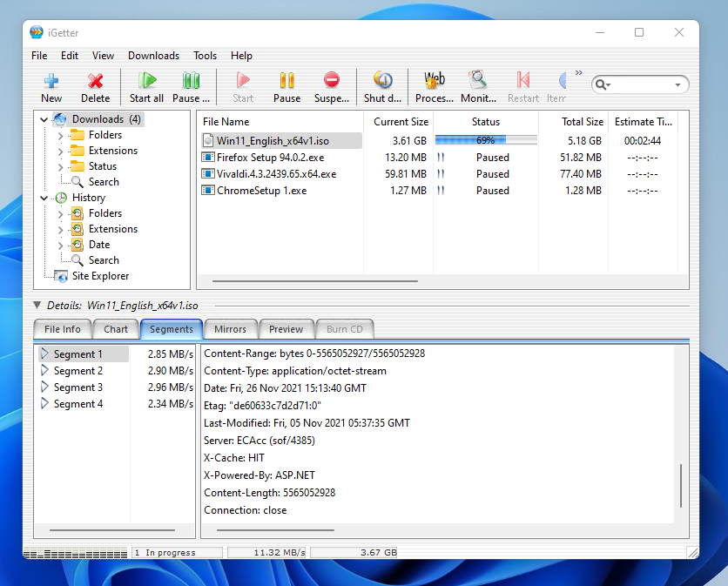Collapse the History tree node

pos(44,198)
